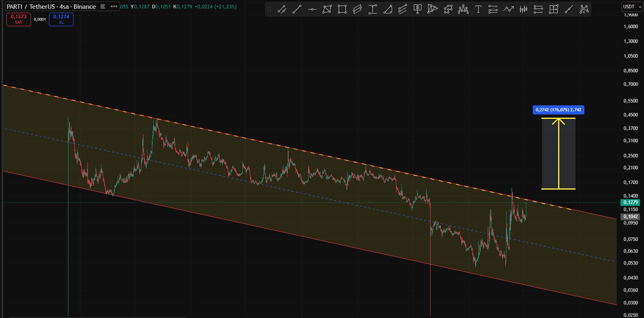
Task: Select the trend line tool
Action: tap(297, 9)
